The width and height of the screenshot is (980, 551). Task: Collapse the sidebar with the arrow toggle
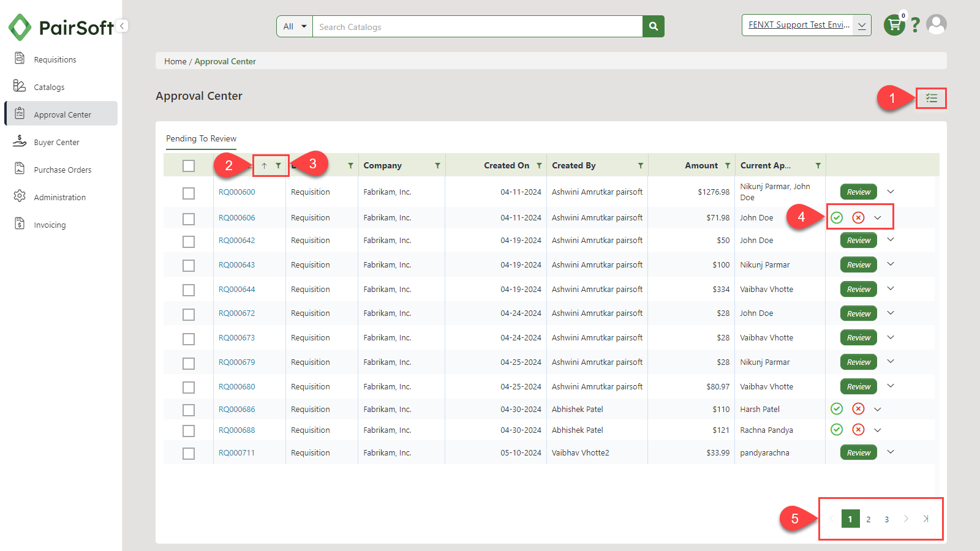tap(123, 26)
